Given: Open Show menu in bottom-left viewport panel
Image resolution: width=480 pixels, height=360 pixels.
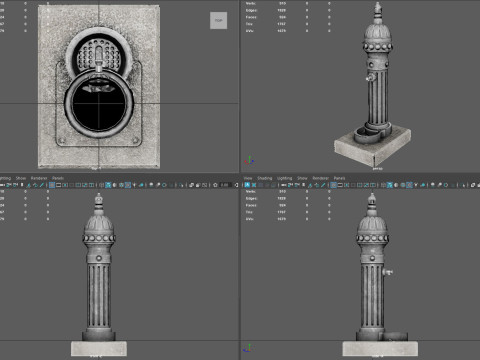Looking at the screenshot, I should click(21, 178).
